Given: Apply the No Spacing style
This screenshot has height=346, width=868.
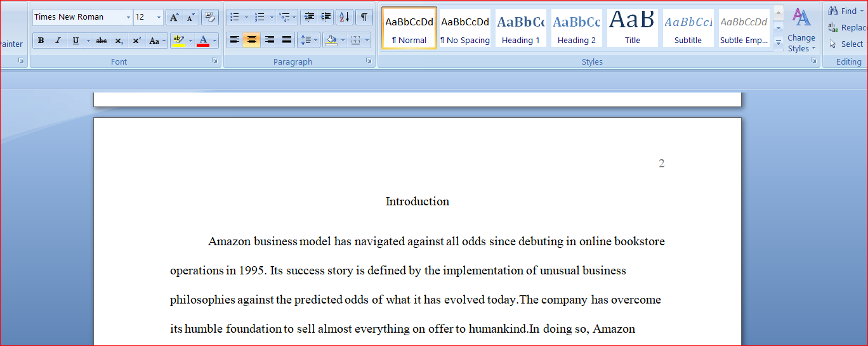Looking at the screenshot, I should [465, 27].
